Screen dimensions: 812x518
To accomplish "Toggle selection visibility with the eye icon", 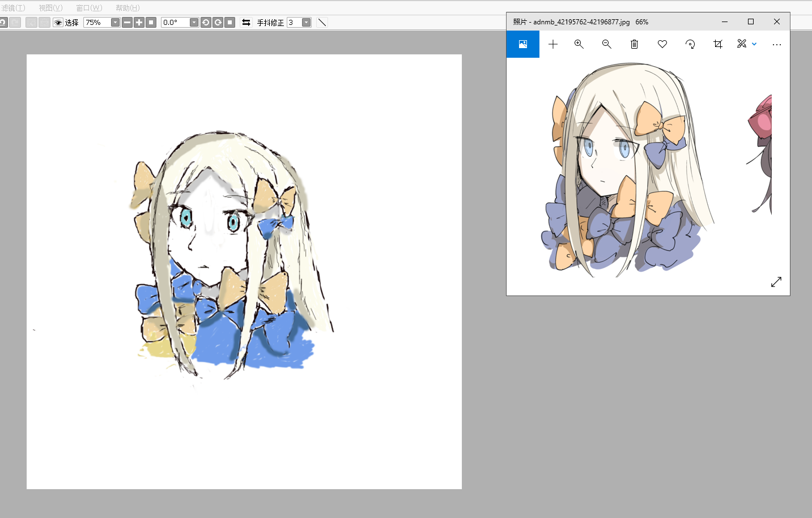I will pos(58,23).
